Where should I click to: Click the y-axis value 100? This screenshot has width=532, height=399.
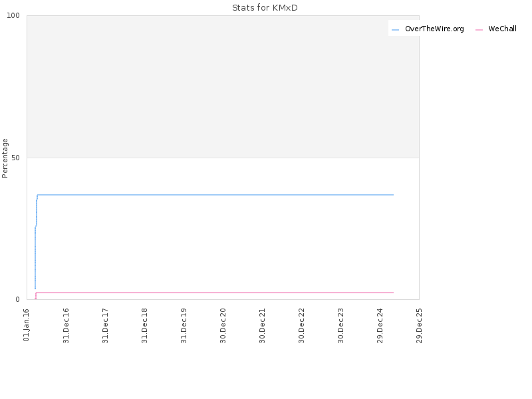13,15
